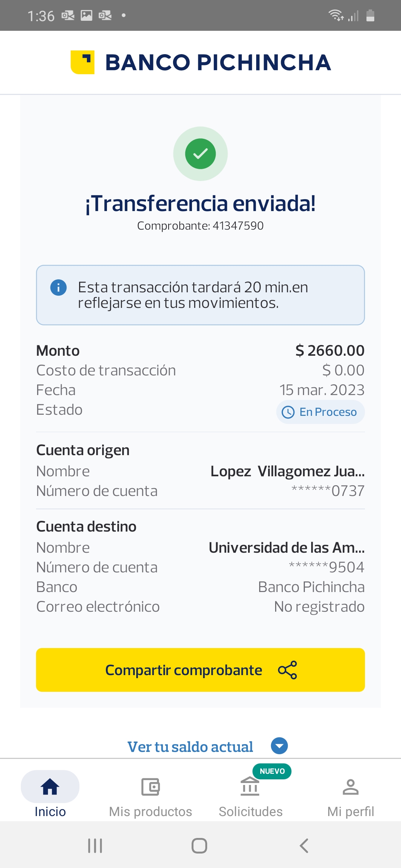
Task: Tap the green success checkmark icon
Action: [x=200, y=154]
